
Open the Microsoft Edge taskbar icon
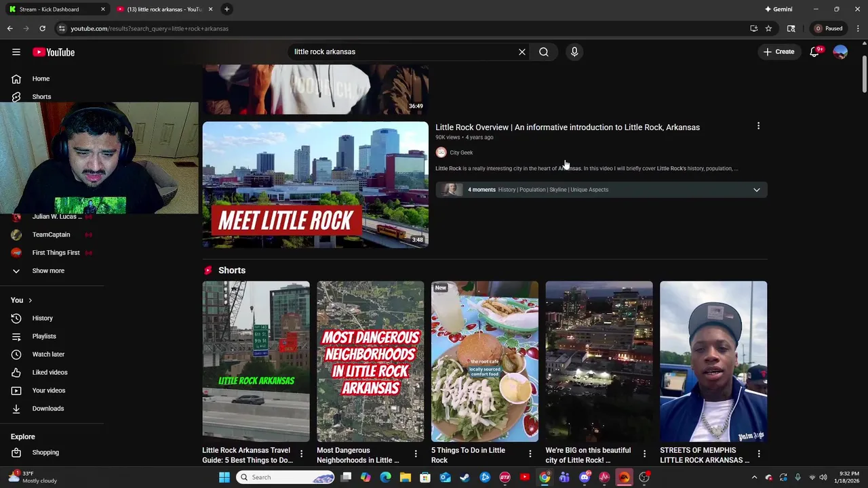(386, 477)
